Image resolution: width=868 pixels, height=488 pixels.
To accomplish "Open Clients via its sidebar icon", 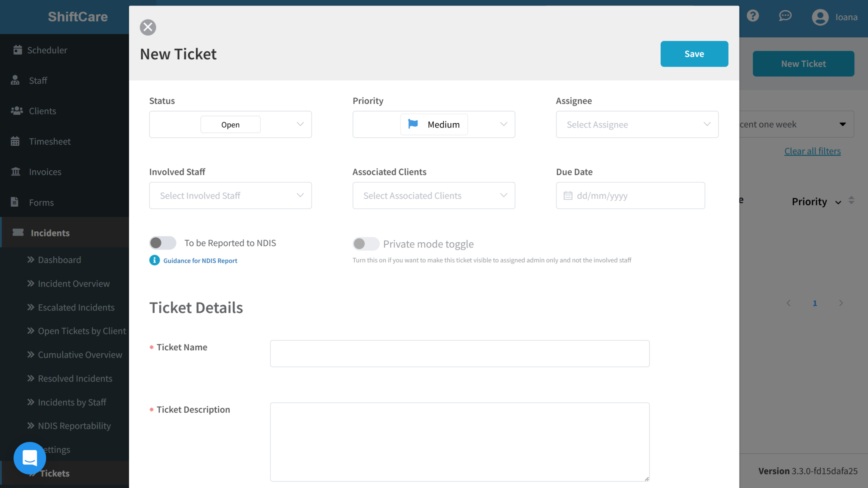I will (16, 111).
